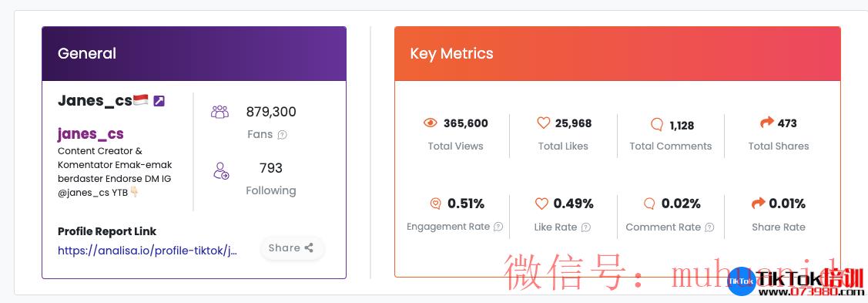This screenshot has height=303, width=868.
Task: Click the Share Rate arrow icon
Action: point(758,204)
